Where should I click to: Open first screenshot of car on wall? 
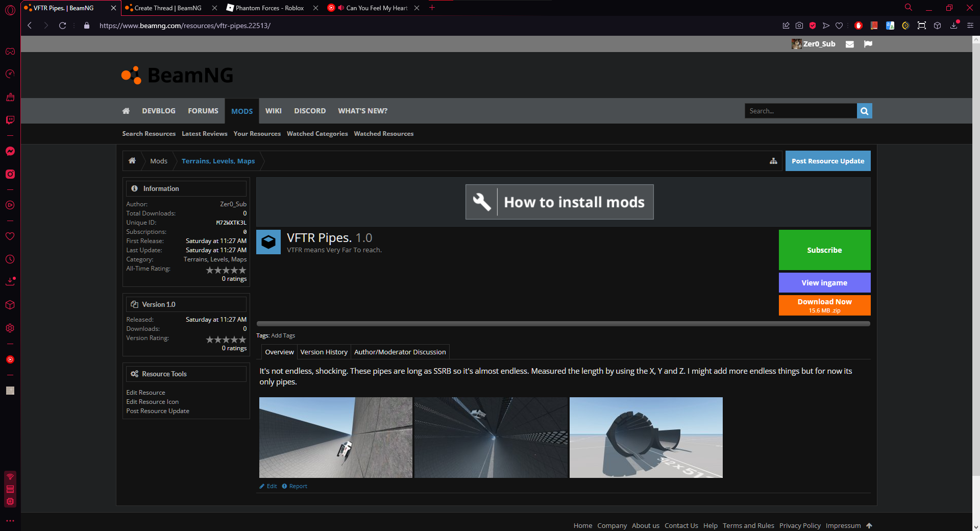335,438
